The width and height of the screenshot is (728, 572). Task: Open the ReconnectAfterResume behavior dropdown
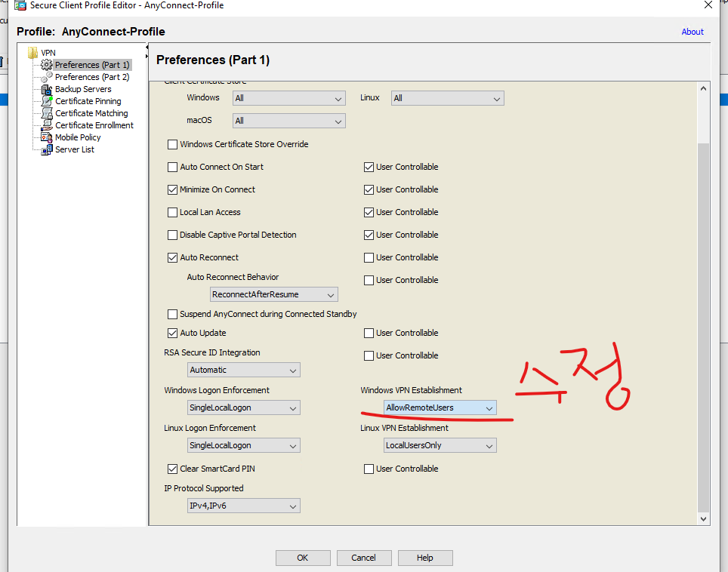(274, 294)
